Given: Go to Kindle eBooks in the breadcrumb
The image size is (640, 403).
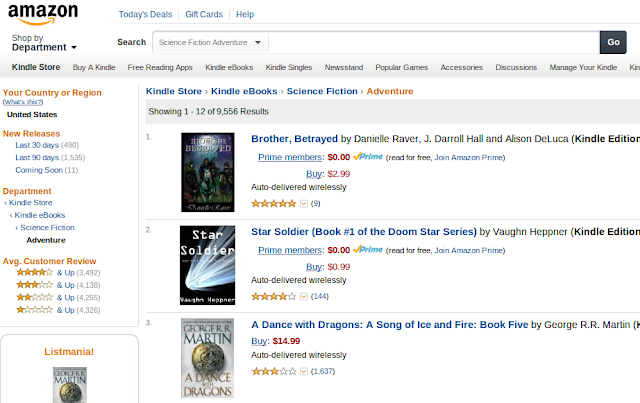Looking at the screenshot, I should [244, 91].
